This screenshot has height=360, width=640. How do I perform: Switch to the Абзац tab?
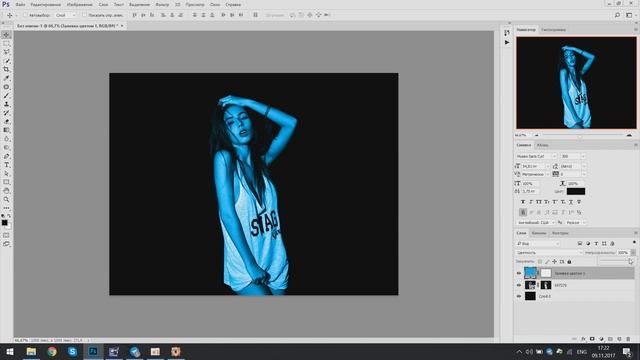[x=542, y=145]
